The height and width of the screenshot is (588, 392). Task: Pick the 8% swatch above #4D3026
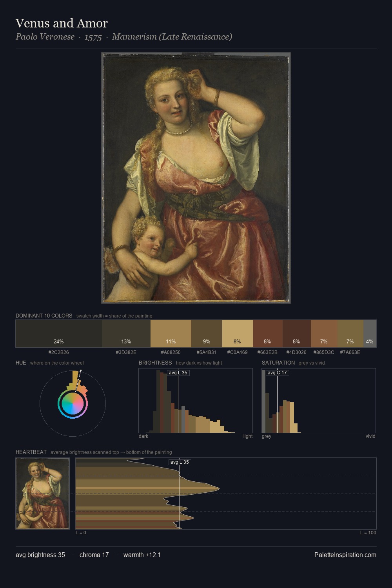click(x=297, y=334)
